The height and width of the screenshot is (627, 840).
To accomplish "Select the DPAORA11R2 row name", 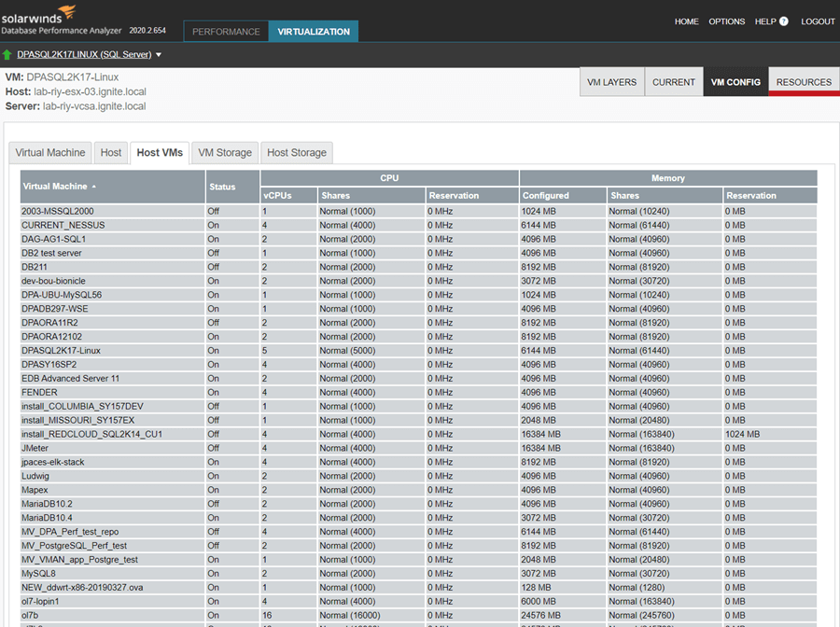I will [x=49, y=323].
